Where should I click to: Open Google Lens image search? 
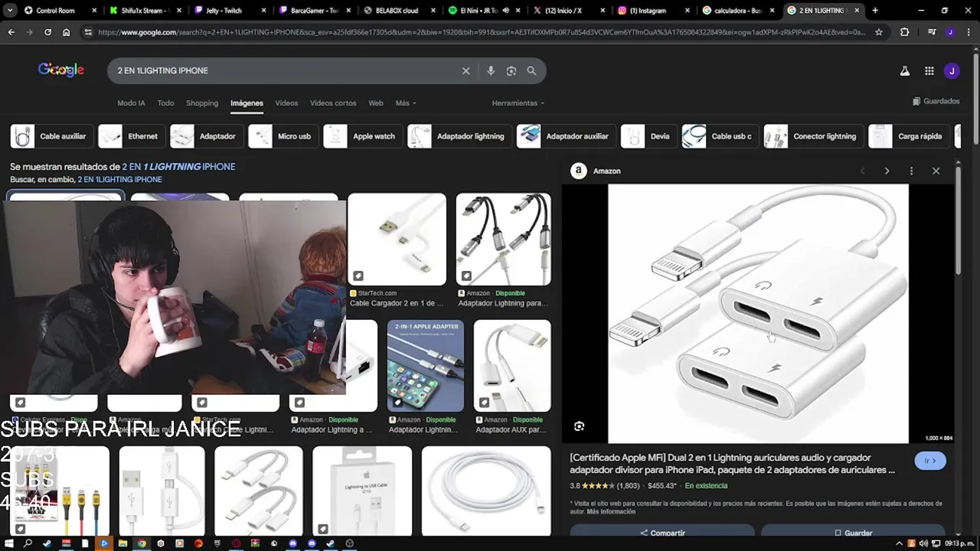click(511, 70)
